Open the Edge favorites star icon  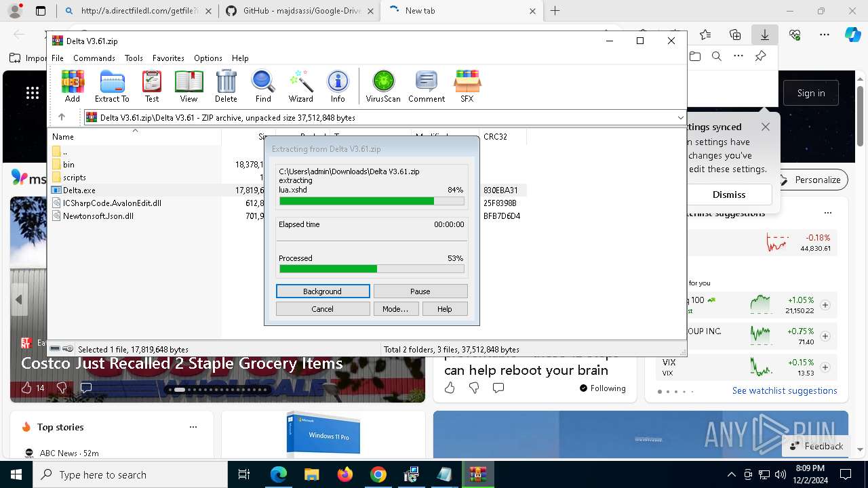pos(705,35)
